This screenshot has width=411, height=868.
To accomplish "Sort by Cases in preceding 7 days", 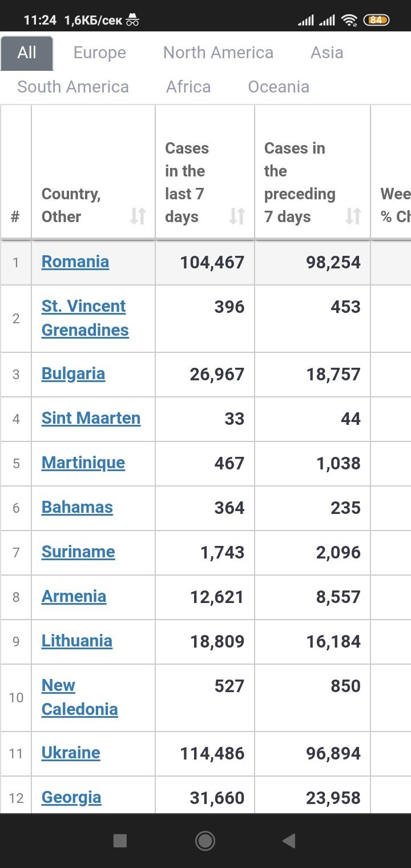I will point(353,216).
